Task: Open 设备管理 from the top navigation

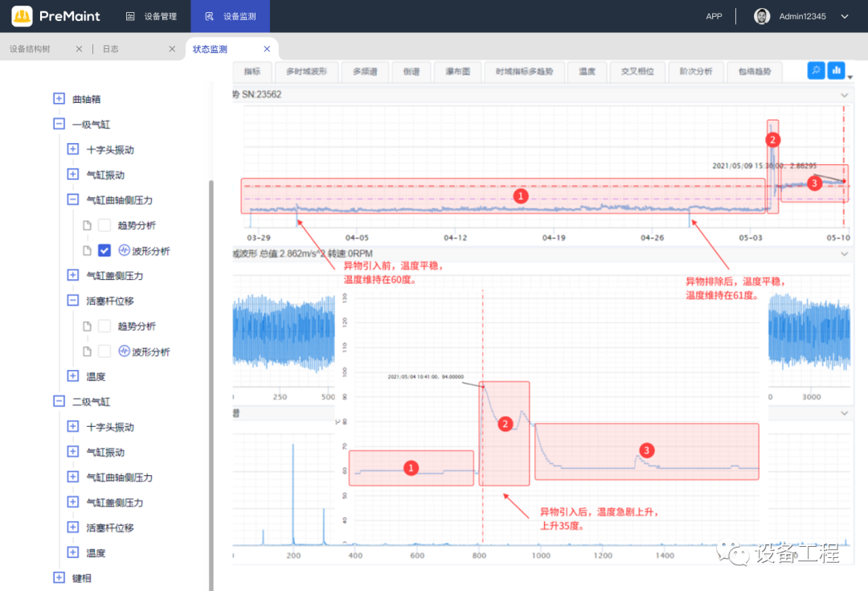Action: click(x=151, y=16)
